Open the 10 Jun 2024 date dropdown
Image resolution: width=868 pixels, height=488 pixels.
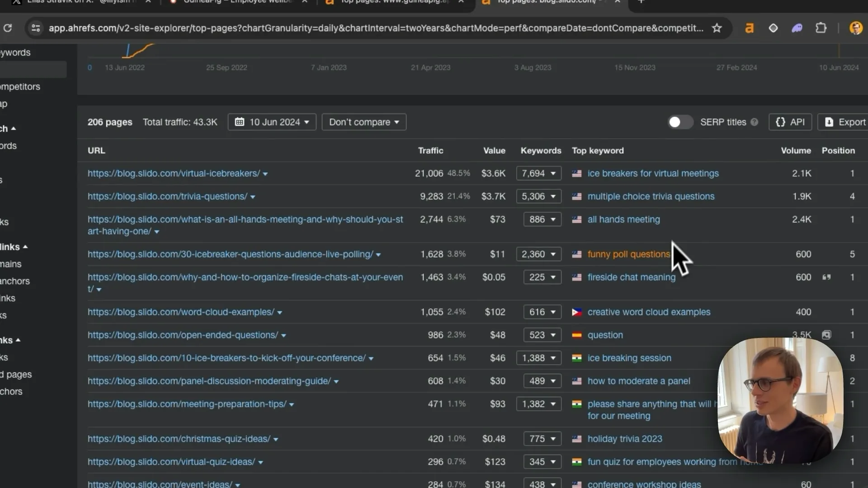point(272,122)
